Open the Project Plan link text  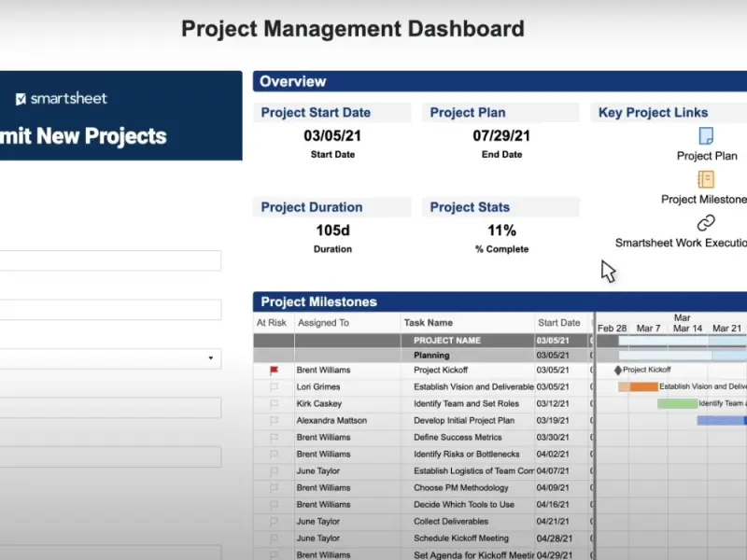tap(707, 156)
